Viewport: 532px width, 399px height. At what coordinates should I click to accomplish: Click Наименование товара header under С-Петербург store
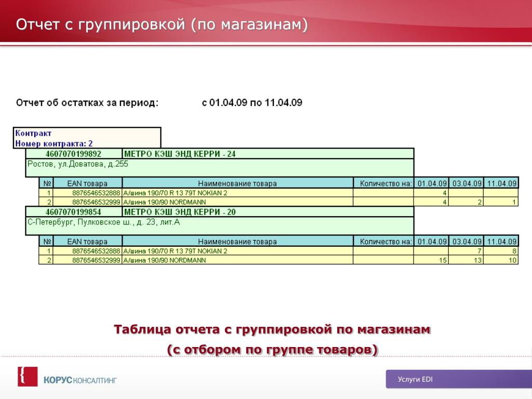point(237,241)
